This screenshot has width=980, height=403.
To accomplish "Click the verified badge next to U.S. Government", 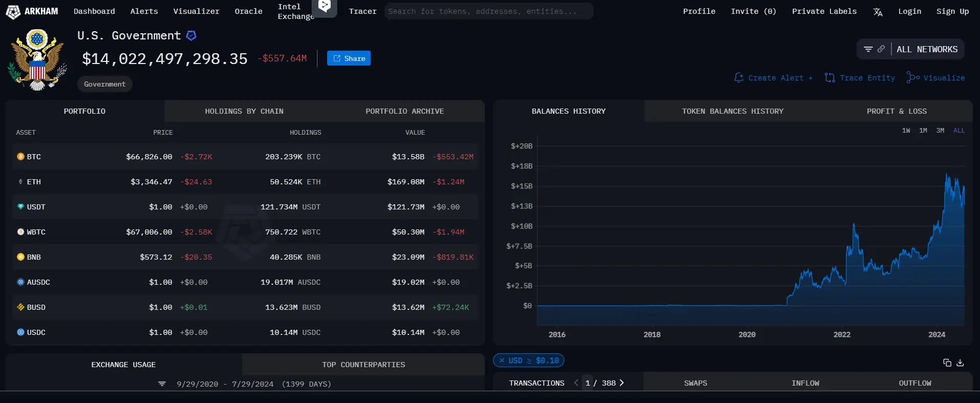I will [x=191, y=35].
